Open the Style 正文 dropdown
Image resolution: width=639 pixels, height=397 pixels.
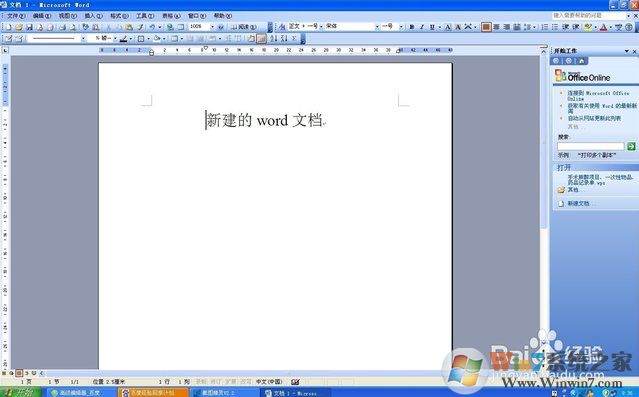coord(321,27)
